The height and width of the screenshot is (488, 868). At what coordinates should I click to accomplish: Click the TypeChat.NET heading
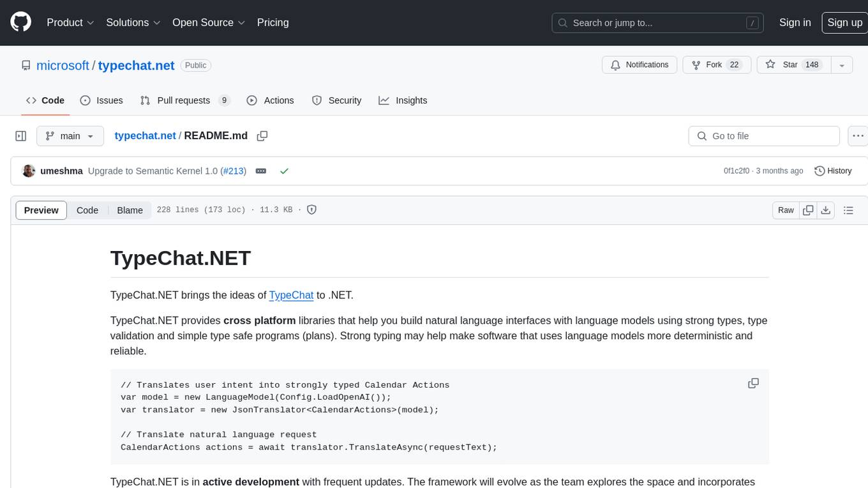pyautogui.click(x=181, y=258)
